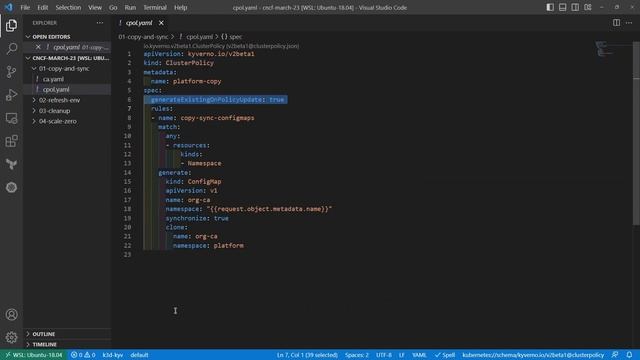The image size is (640, 360).
Task: Click the Explorer more actions ellipsis
Action: (x=100, y=23)
